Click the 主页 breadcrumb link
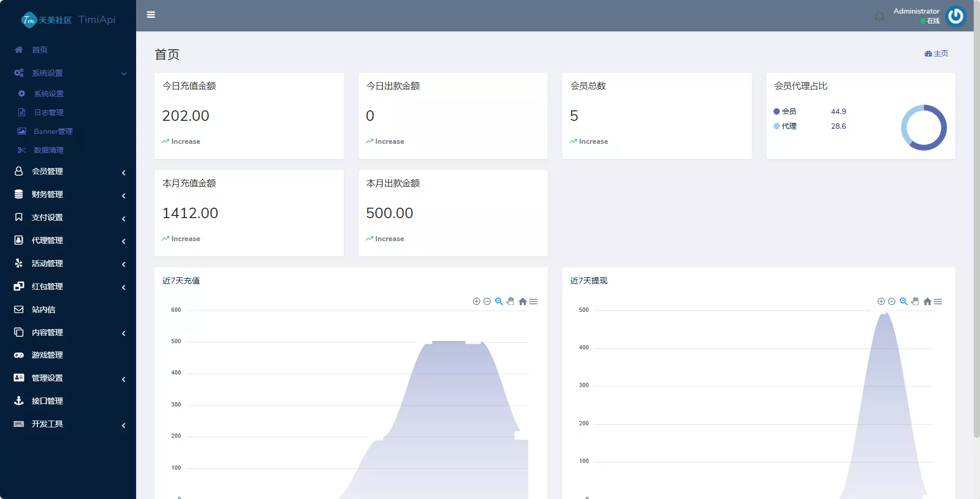The image size is (980, 499). pyautogui.click(x=937, y=54)
